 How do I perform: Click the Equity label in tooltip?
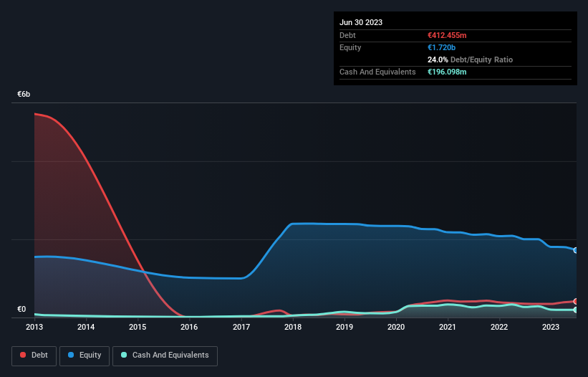[350, 47]
